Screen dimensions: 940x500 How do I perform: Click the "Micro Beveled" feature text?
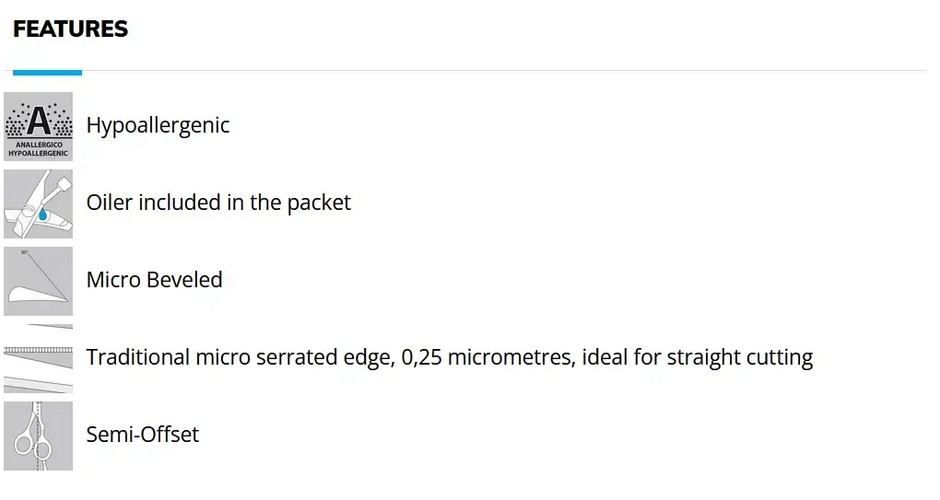click(154, 280)
